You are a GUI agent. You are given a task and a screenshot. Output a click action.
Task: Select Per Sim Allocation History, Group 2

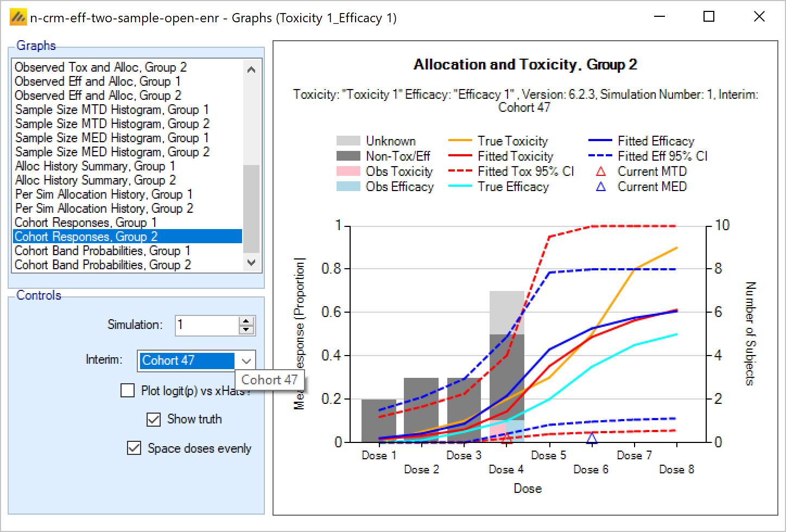click(x=104, y=208)
